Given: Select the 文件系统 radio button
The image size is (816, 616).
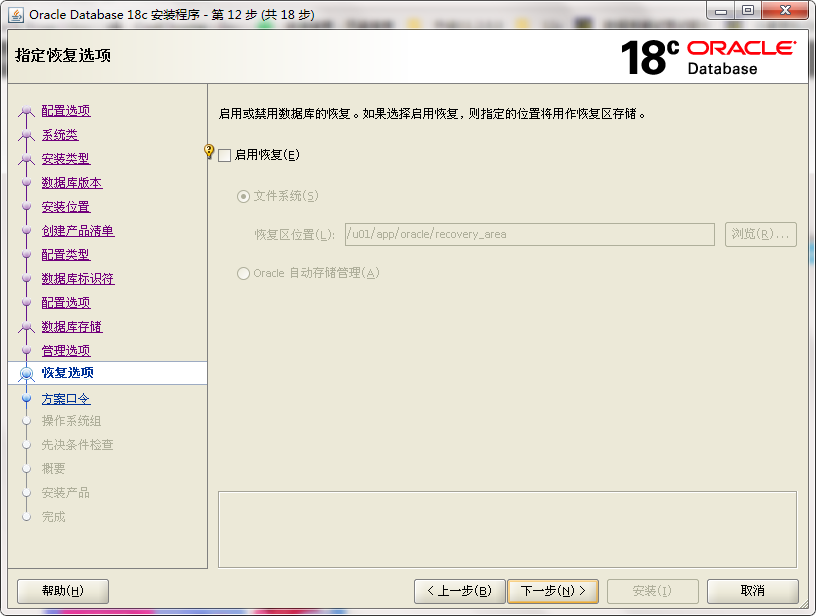Looking at the screenshot, I should (243, 197).
